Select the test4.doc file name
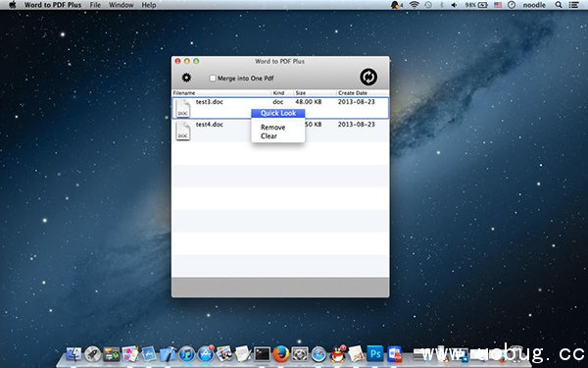Screen dimensions: 588x368 coord(210,125)
